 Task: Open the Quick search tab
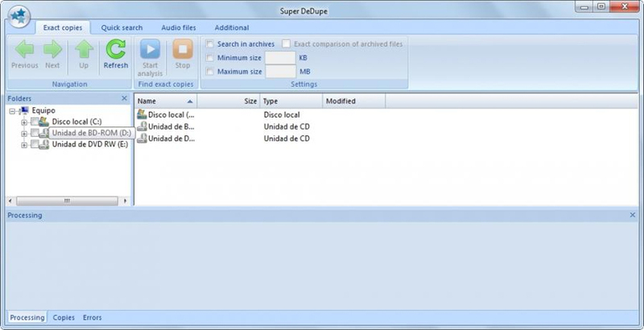pyautogui.click(x=122, y=28)
